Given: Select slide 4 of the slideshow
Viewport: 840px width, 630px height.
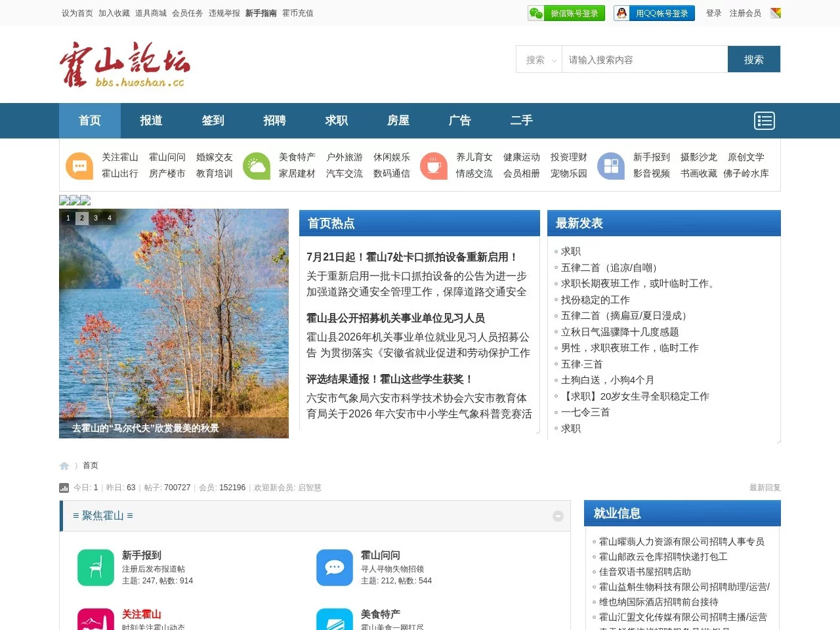Looking at the screenshot, I should pyautogui.click(x=110, y=218).
